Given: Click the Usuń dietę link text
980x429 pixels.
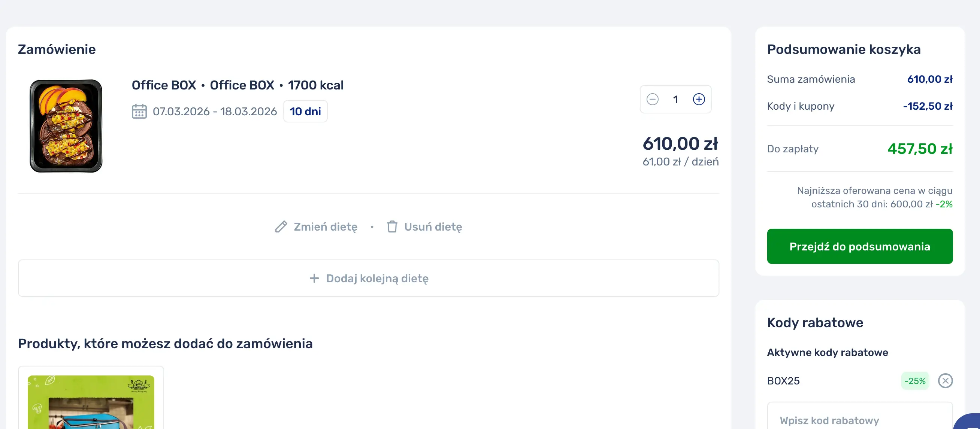Looking at the screenshot, I should click(x=433, y=227).
